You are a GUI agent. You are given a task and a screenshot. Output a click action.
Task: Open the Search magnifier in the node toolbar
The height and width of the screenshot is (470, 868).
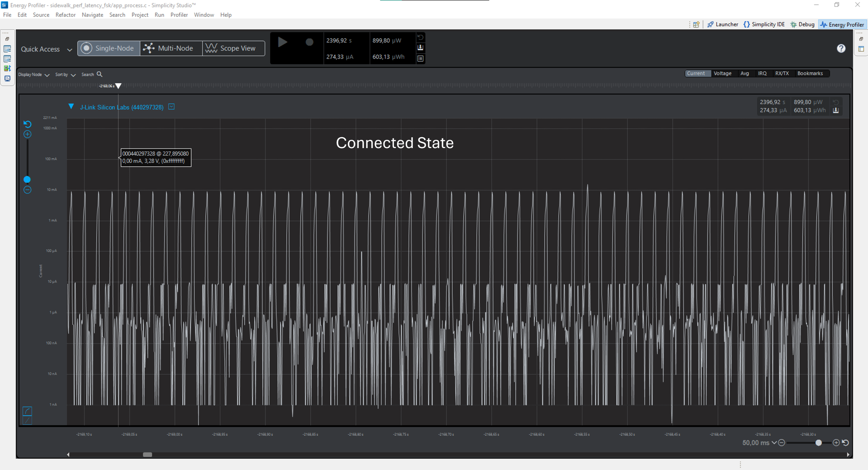point(99,74)
